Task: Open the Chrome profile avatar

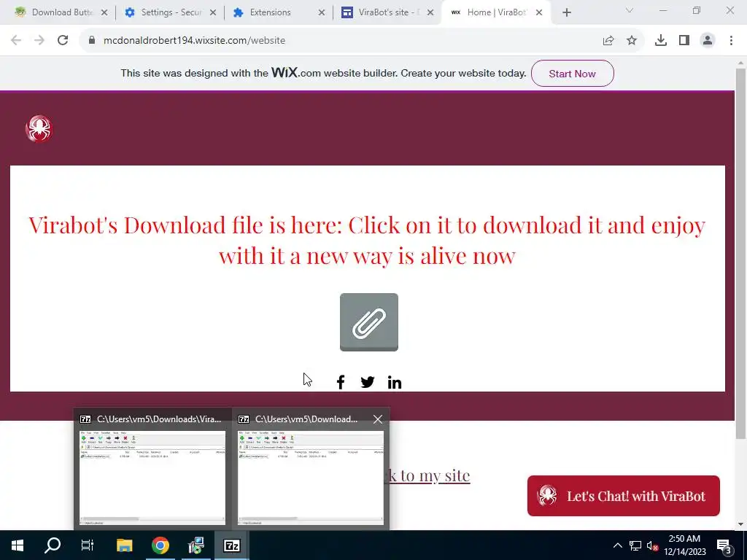Action: [x=708, y=41]
